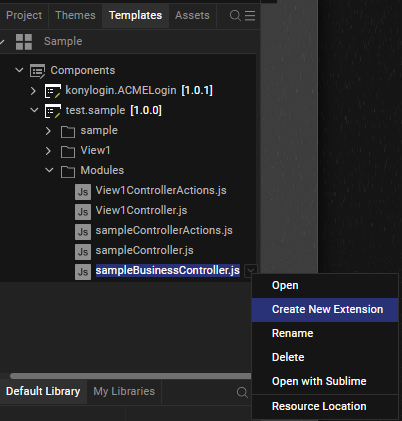Switch to My Libraries tab
Screen dimensions: 402x421
click(x=124, y=391)
